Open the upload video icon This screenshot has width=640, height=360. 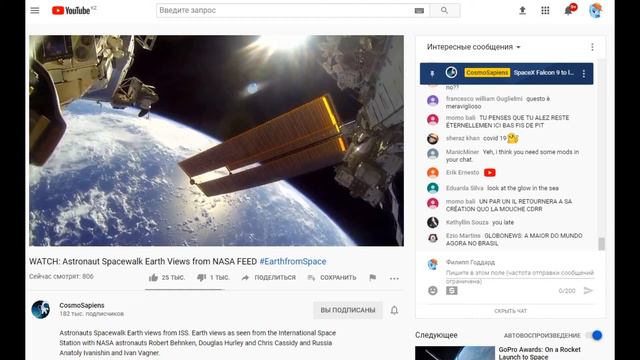522,11
